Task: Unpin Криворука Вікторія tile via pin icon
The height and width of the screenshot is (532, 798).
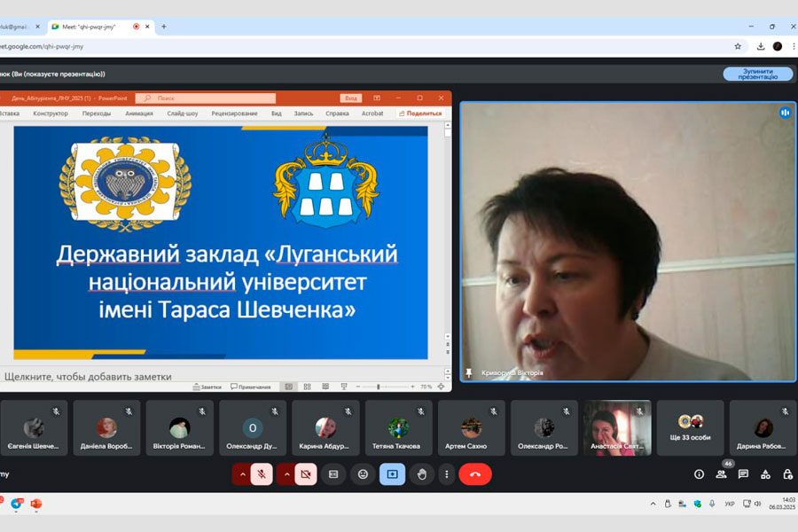Action: [469, 372]
